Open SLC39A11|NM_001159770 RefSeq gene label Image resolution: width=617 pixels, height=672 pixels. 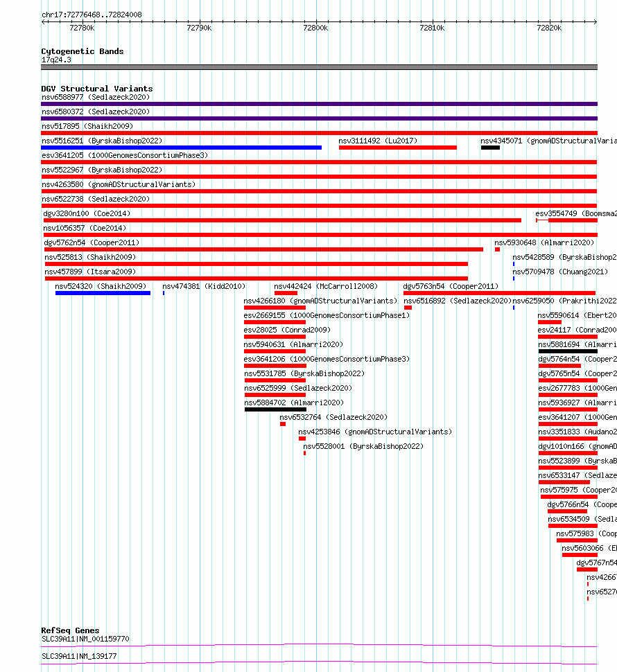[x=85, y=639]
